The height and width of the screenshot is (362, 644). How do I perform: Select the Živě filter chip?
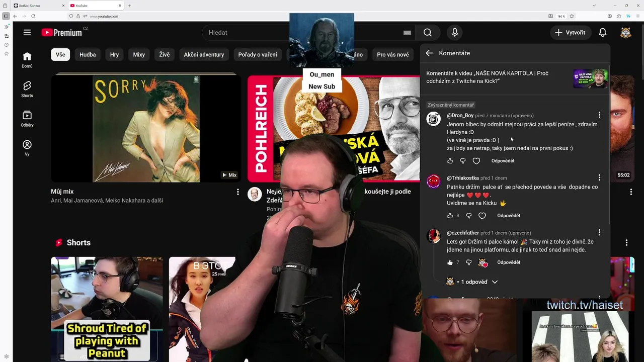[165, 54]
